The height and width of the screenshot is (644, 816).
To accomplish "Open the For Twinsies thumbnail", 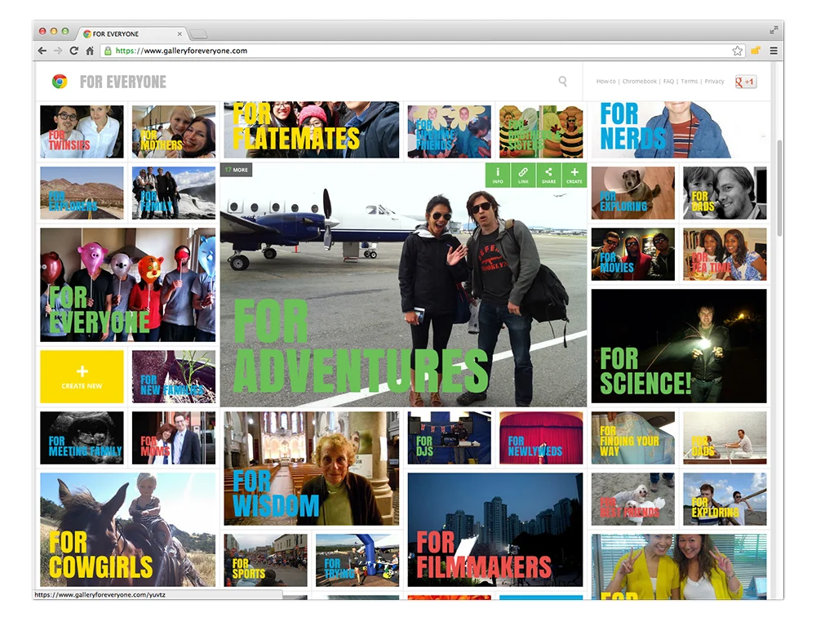I will point(82,131).
